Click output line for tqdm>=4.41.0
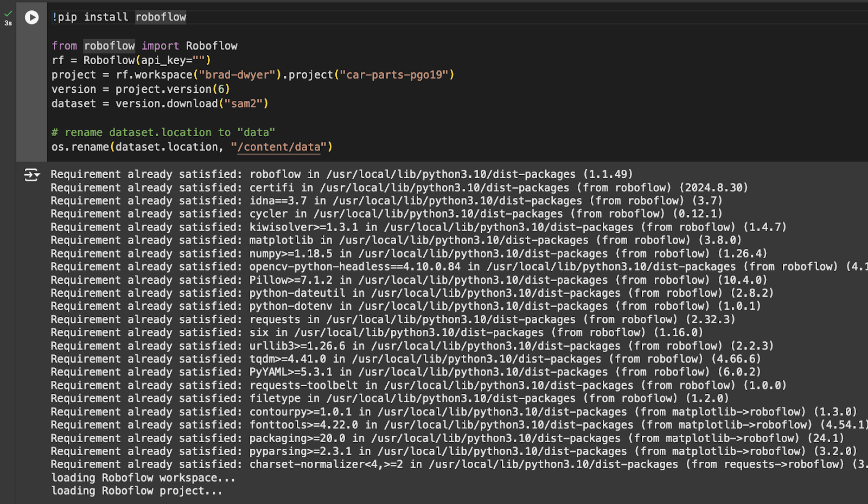The height and width of the screenshot is (504, 868). pyautogui.click(x=406, y=359)
